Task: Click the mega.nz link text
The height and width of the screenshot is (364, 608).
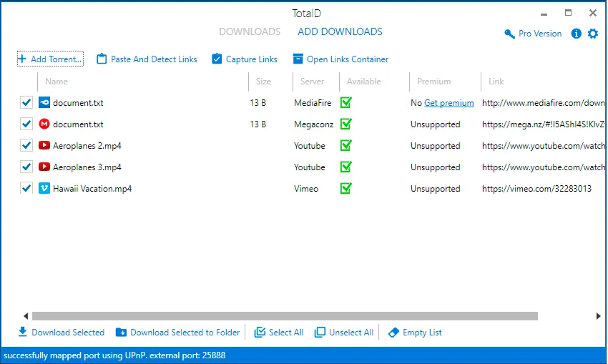Action: click(x=543, y=124)
